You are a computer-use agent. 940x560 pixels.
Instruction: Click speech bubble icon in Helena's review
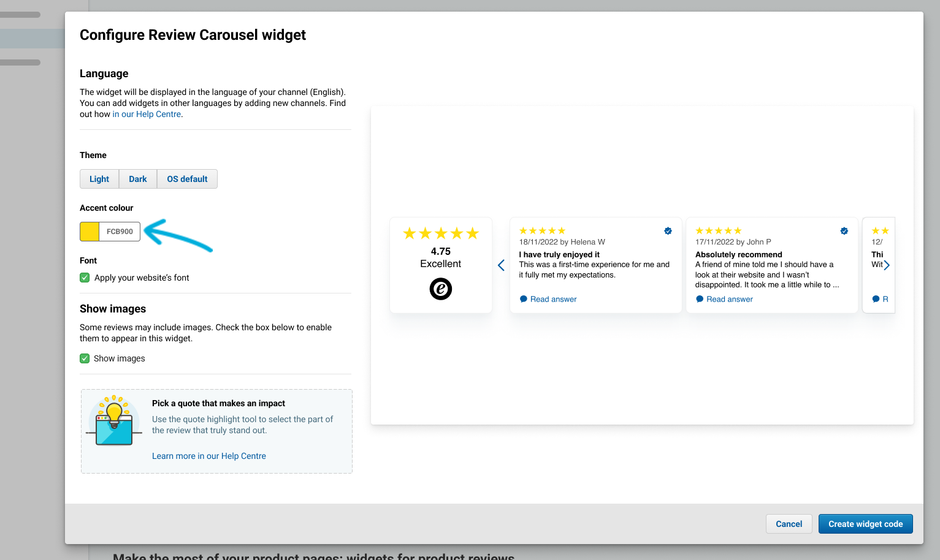pos(523,299)
